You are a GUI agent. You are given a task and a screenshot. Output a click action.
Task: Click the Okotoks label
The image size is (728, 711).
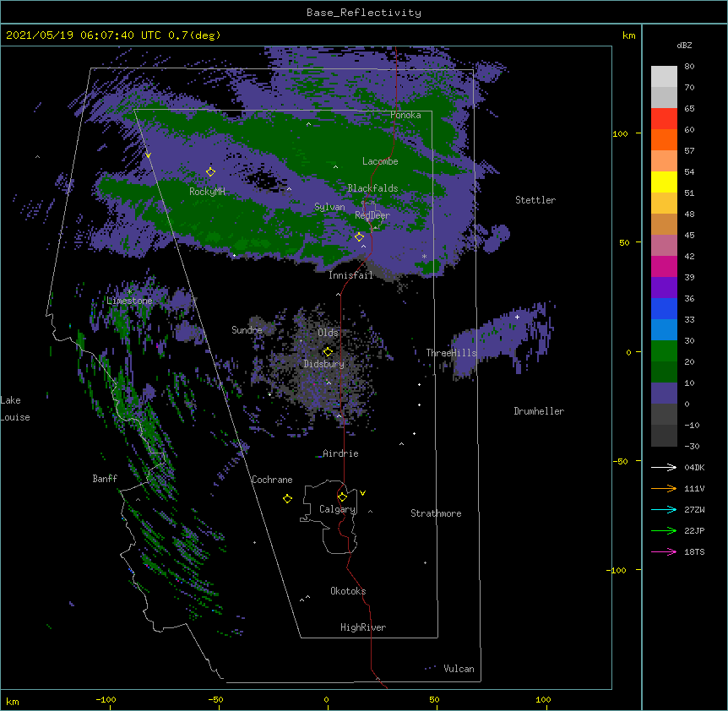[348, 591]
